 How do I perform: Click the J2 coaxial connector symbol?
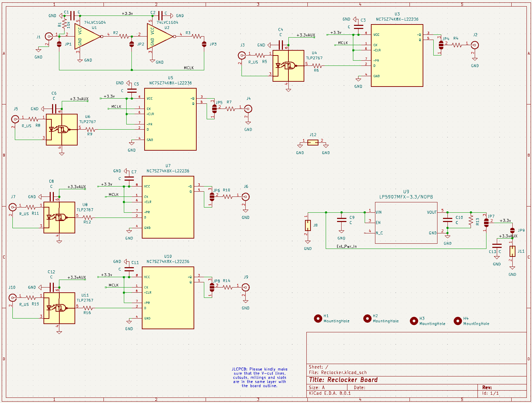point(475,45)
